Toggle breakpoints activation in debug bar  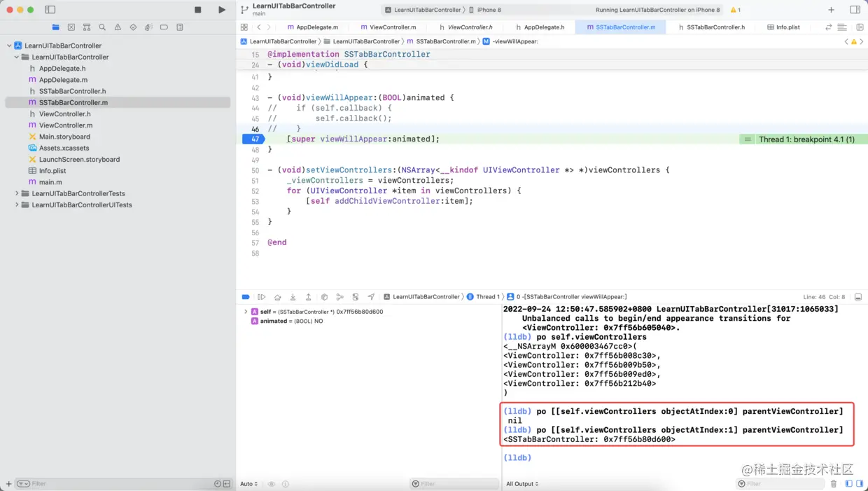click(x=246, y=297)
